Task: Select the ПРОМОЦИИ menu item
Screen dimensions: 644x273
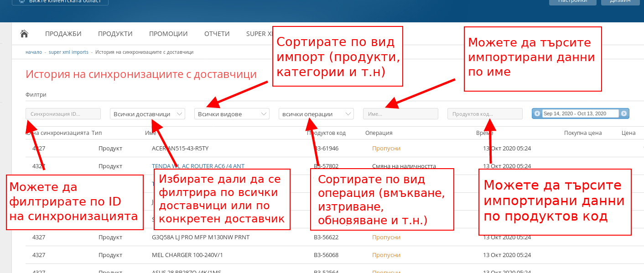Action: click(x=168, y=34)
